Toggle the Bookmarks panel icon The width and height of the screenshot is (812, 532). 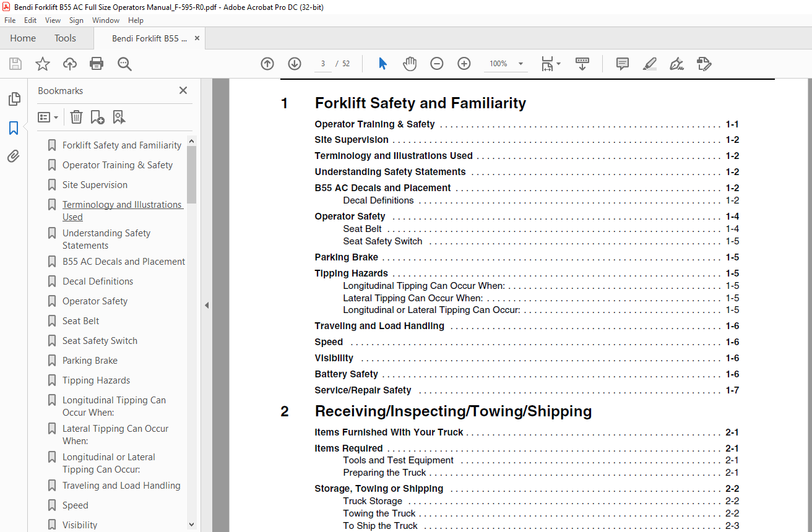(14, 128)
